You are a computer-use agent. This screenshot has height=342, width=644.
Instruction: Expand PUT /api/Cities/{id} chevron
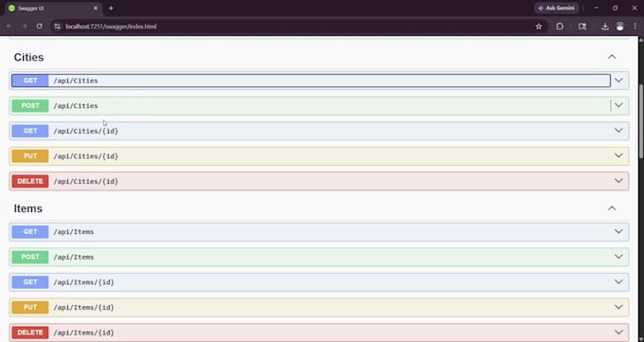point(618,155)
